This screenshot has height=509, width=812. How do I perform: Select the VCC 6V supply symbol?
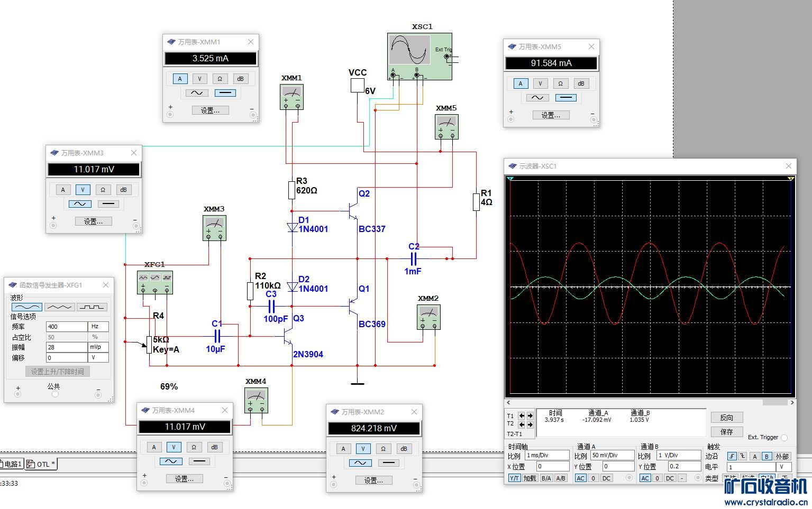(x=358, y=85)
